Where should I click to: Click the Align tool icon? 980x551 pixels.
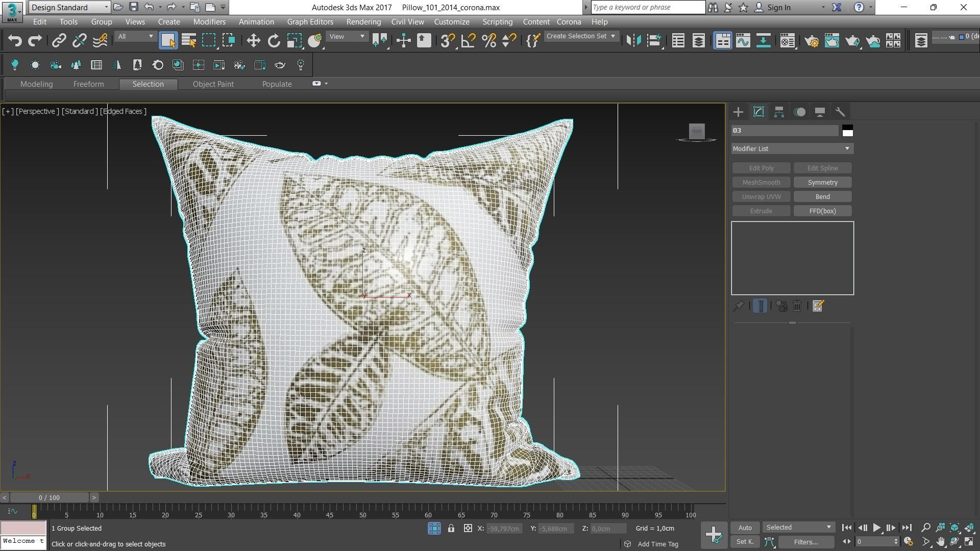654,41
